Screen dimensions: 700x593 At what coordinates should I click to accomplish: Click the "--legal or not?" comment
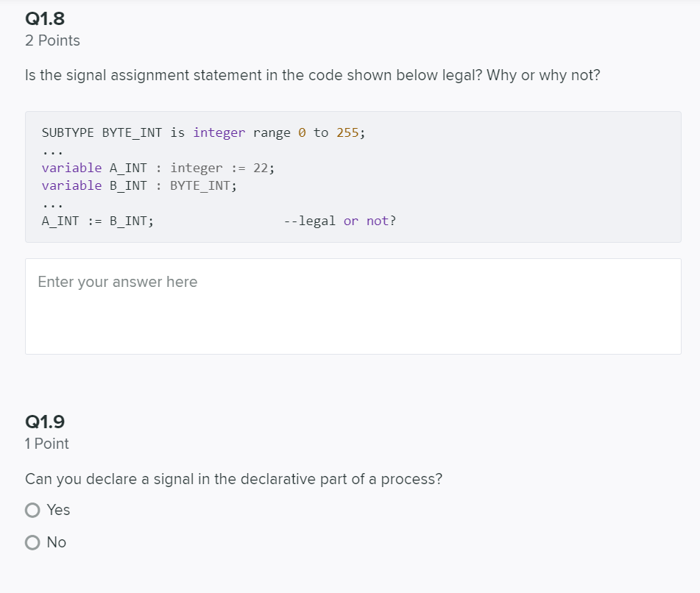click(x=340, y=221)
